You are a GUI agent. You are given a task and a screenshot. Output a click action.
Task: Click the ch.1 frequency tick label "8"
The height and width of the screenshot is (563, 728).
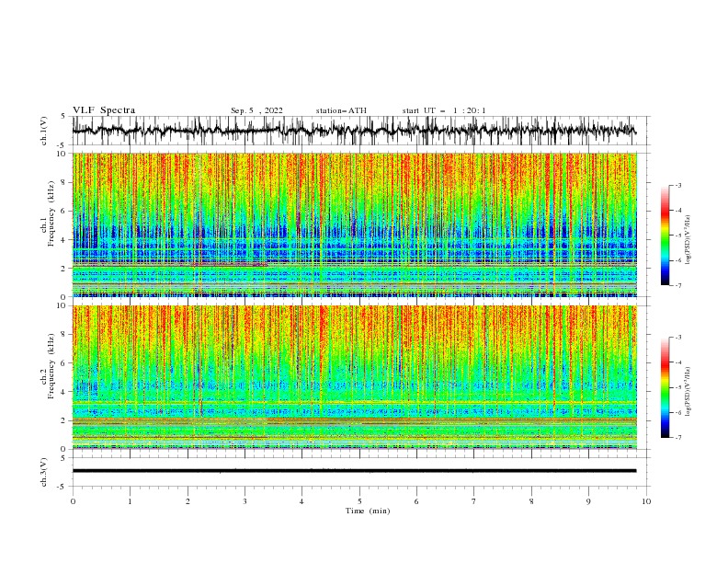click(x=63, y=182)
